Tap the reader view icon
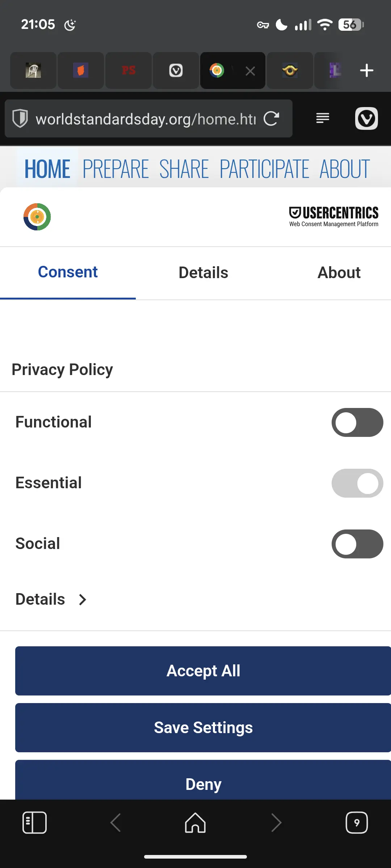Viewport: 391px width, 868px height. [x=323, y=118]
